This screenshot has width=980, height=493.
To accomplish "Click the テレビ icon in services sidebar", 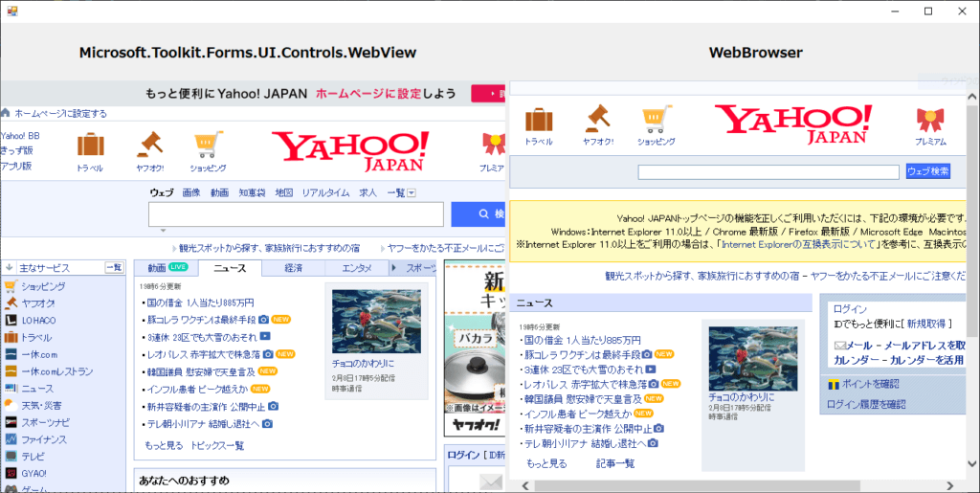I will [11, 456].
